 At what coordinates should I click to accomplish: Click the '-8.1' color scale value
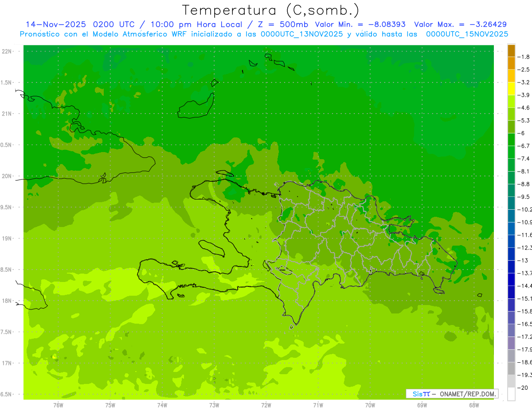524,171
